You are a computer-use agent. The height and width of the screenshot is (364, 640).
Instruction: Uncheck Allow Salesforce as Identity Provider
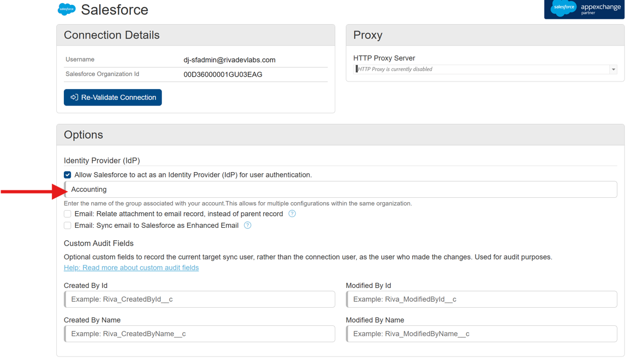coord(68,175)
